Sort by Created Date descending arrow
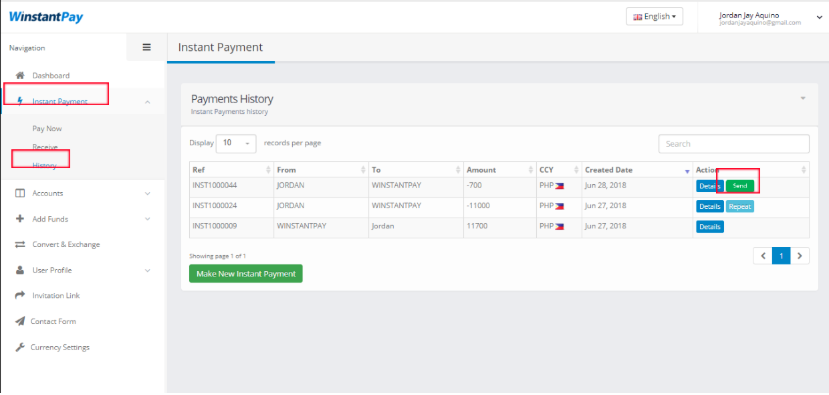This screenshot has height=395, width=829. 687,171
